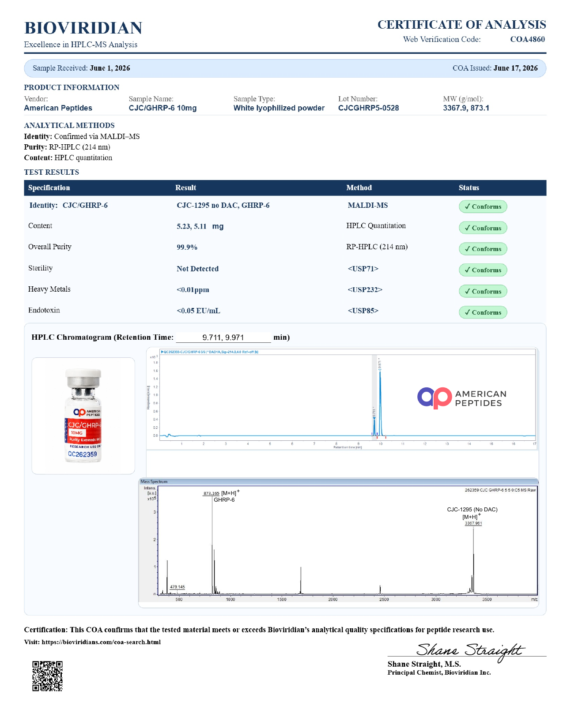Click the PRODUCT INFORMATION section heading
Viewport: 563px width, 728px height.
pyautogui.click(x=72, y=87)
